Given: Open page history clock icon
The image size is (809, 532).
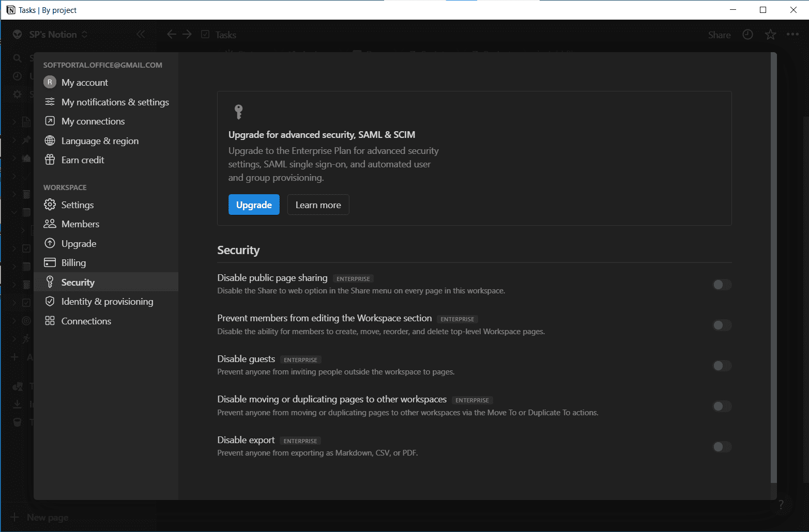Looking at the screenshot, I should (x=747, y=35).
